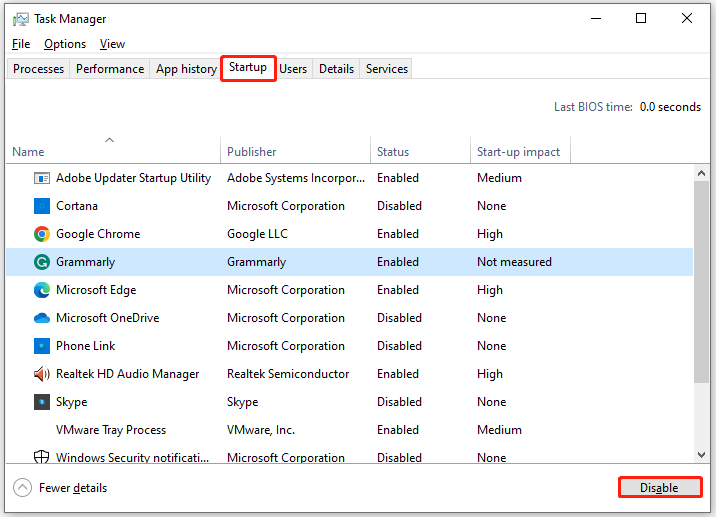This screenshot has height=517, width=716.
Task: Click Google Chrome's High impact value
Action: pyautogui.click(x=490, y=234)
